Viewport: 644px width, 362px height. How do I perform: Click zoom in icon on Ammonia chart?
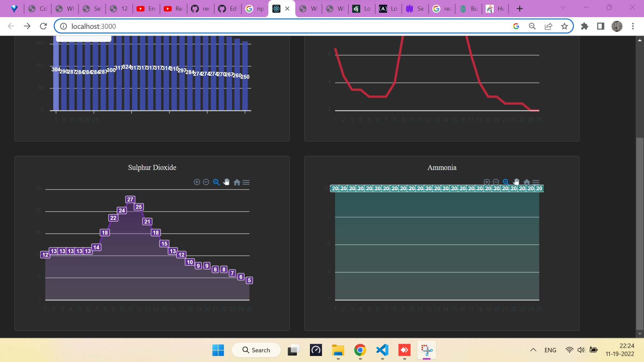(x=487, y=182)
